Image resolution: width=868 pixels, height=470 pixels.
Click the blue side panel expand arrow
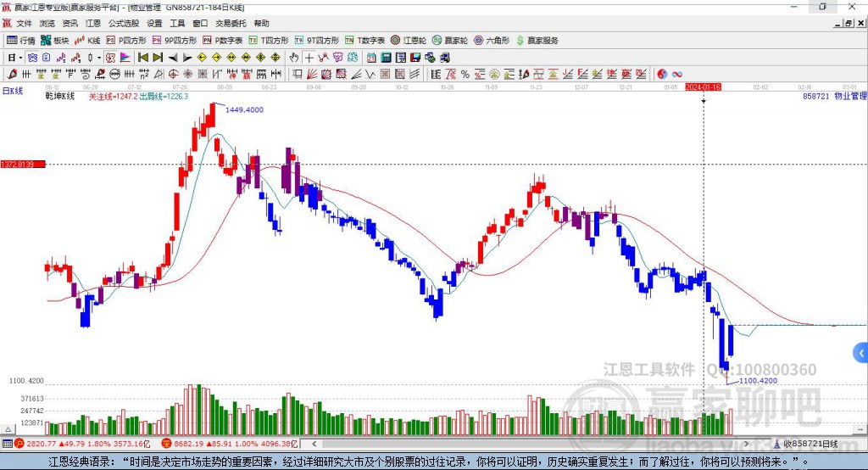click(x=861, y=353)
